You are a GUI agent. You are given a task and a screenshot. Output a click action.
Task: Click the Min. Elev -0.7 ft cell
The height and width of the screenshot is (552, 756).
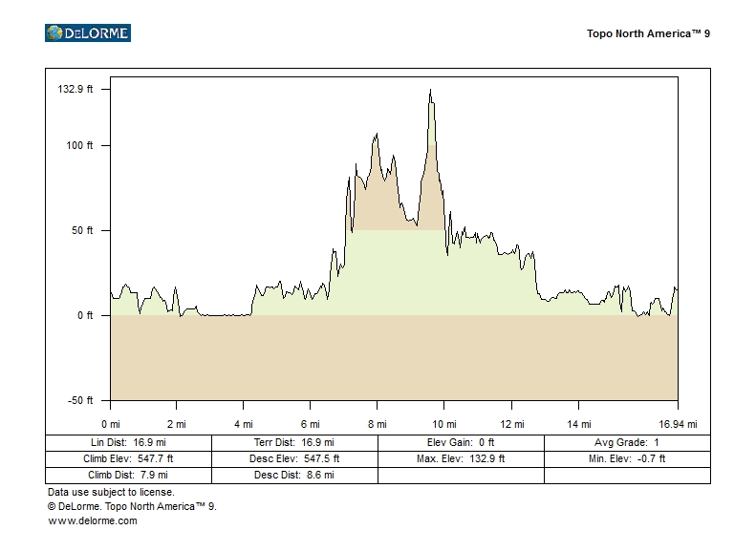pos(627,459)
